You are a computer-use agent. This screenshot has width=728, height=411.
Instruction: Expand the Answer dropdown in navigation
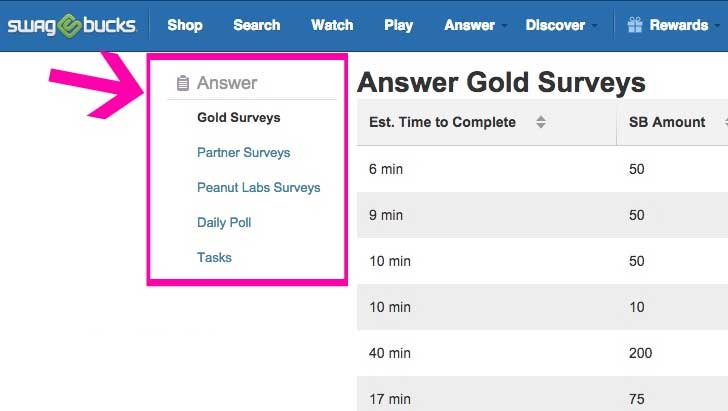[x=475, y=25]
